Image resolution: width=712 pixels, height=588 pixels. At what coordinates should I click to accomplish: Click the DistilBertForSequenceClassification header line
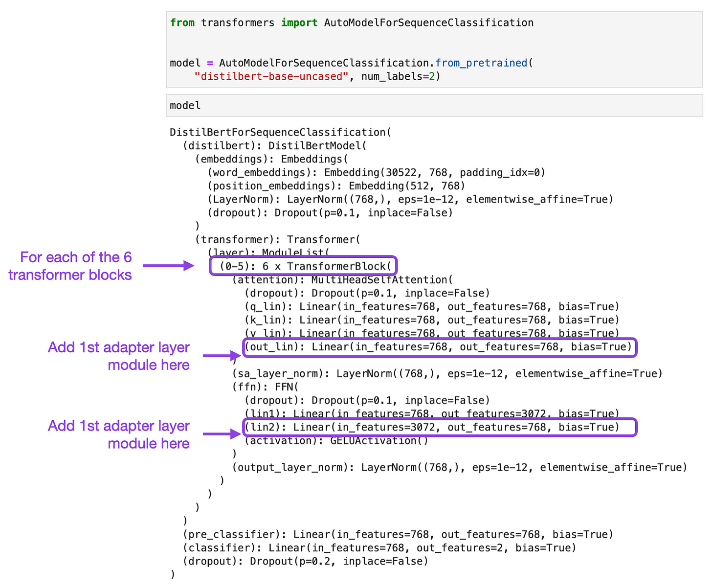click(279, 132)
